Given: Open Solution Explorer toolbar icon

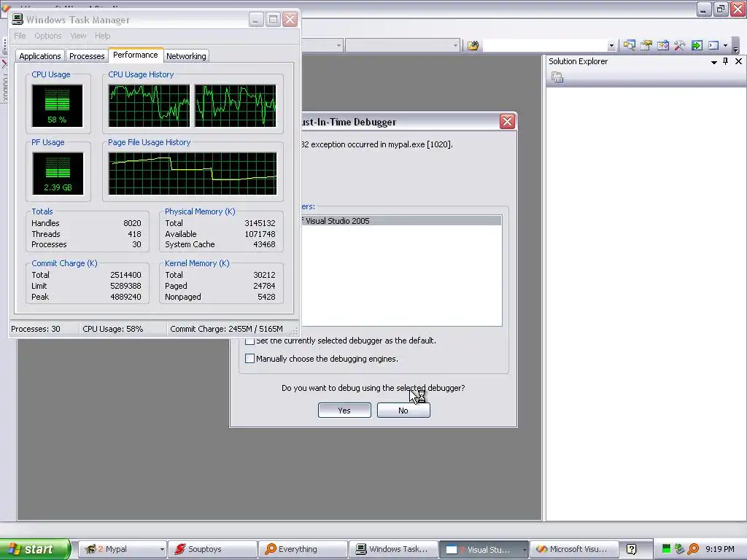Looking at the screenshot, I should 630,46.
